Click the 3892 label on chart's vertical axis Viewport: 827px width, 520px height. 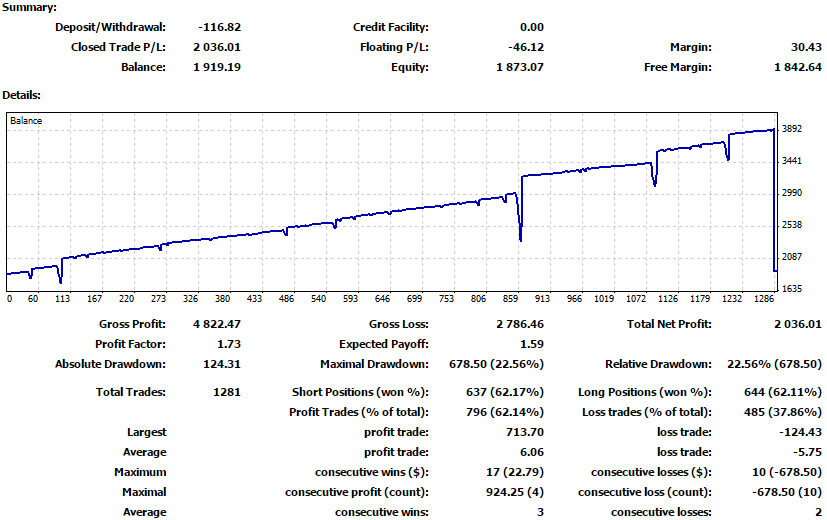[793, 129]
